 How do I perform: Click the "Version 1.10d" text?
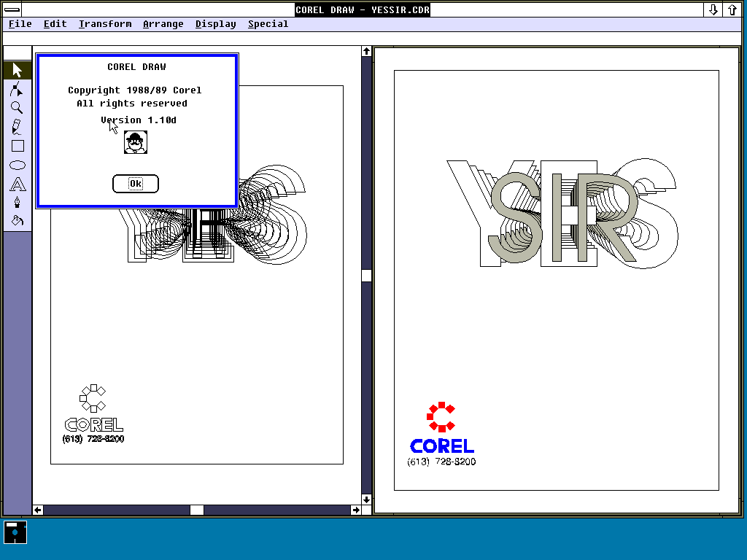pyautogui.click(x=139, y=120)
